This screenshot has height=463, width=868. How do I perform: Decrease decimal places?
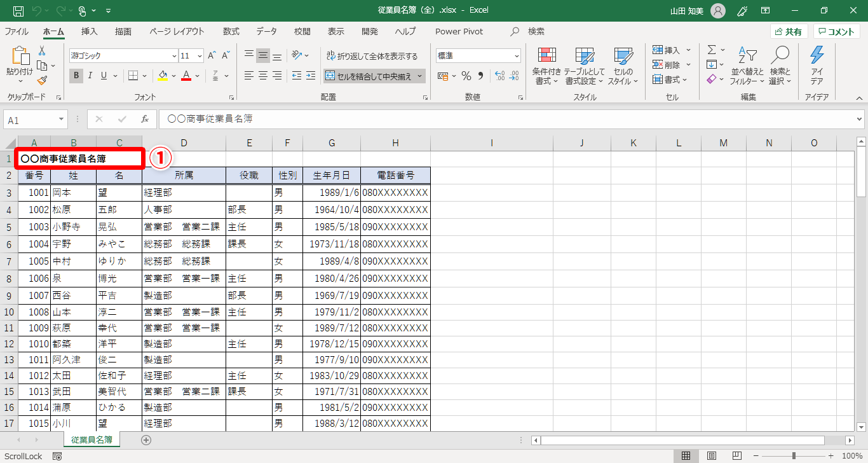(513, 76)
